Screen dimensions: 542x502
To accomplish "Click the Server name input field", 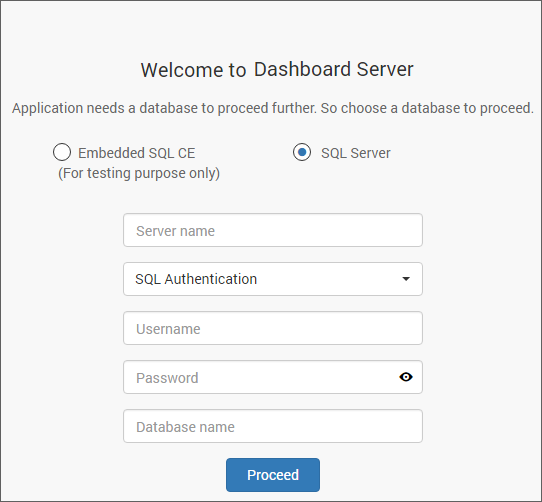I will (273, 230).
